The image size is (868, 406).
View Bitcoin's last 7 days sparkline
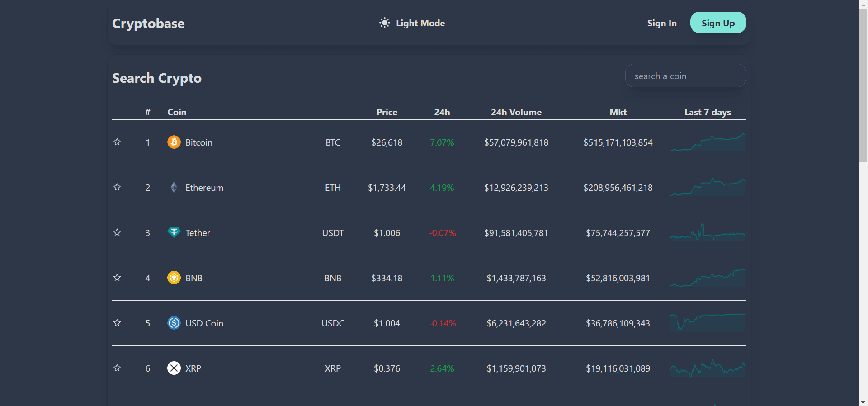click(708, 142)
